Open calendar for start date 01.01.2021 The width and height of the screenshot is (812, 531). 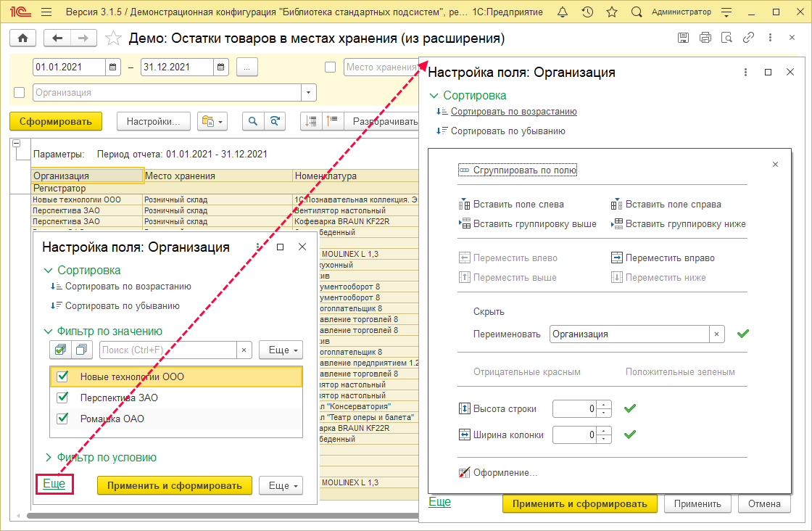[x=113, y=67]
